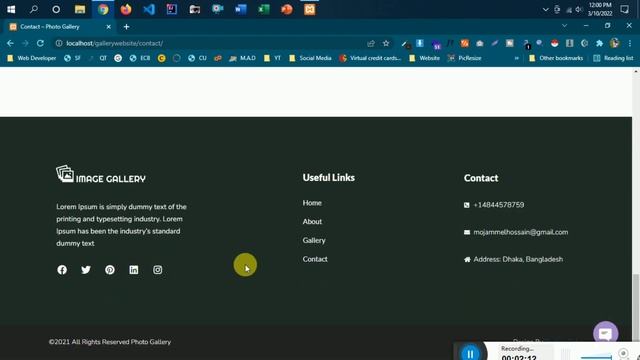Click the Image Gallery logo

pos(101,174)
